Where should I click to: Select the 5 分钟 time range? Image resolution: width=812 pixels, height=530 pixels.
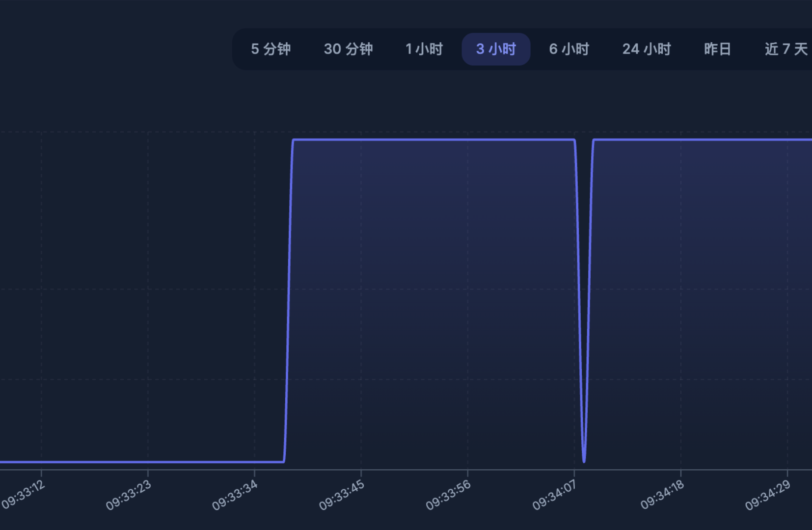click(x=271, y=49)
